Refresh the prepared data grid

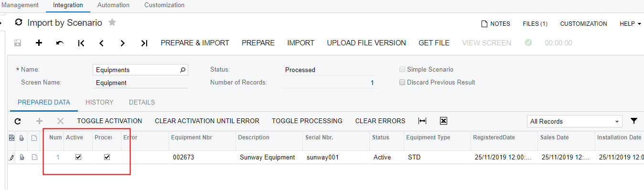(18, 121)
